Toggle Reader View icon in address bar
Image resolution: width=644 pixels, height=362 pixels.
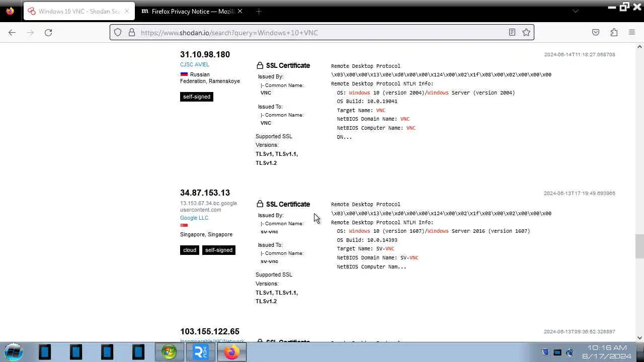tap(512, 32)
